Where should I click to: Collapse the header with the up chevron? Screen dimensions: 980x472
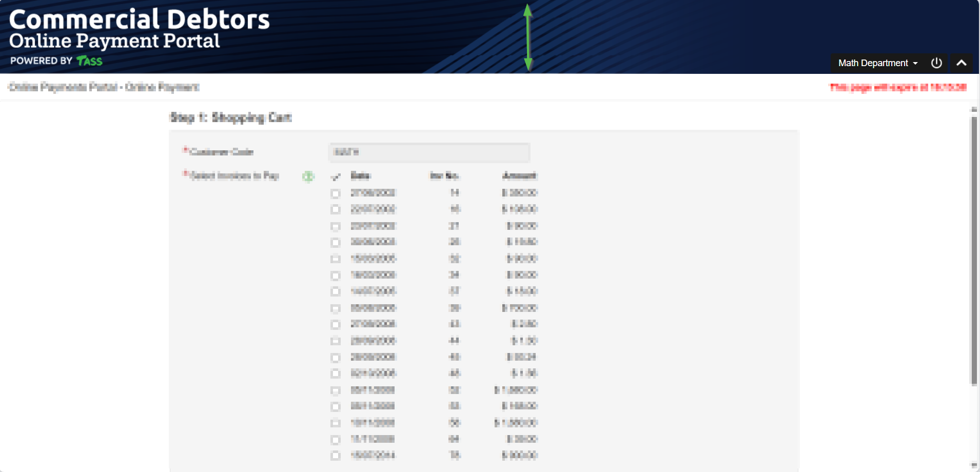click(962, 63)
